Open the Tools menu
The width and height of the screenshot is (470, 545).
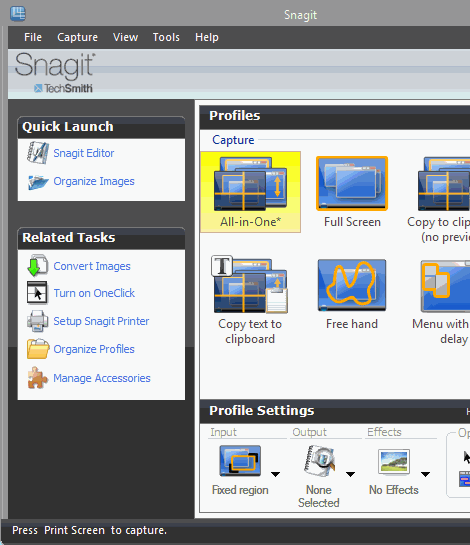click(166, 37)
